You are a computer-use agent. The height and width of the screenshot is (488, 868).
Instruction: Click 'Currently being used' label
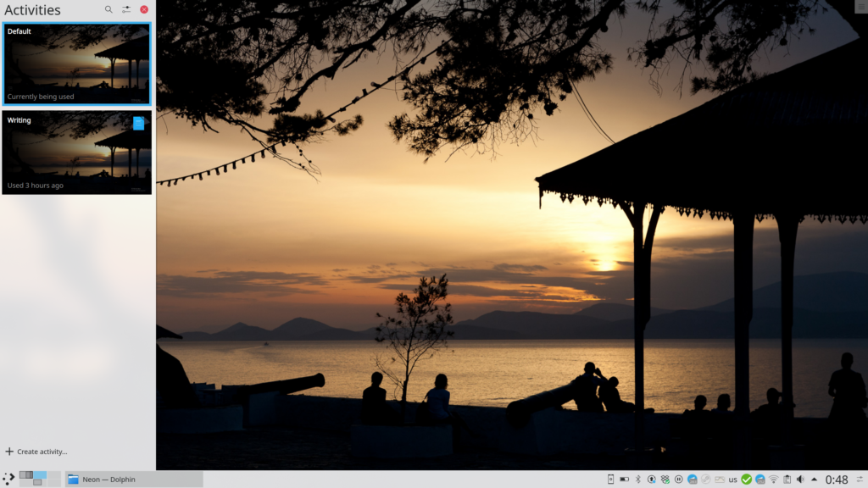point(41,97)
